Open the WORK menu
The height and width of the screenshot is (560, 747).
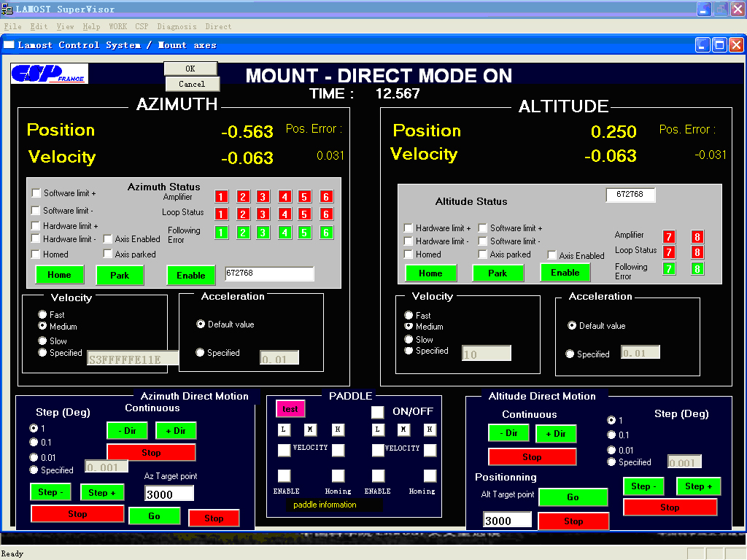coord(117,27)
